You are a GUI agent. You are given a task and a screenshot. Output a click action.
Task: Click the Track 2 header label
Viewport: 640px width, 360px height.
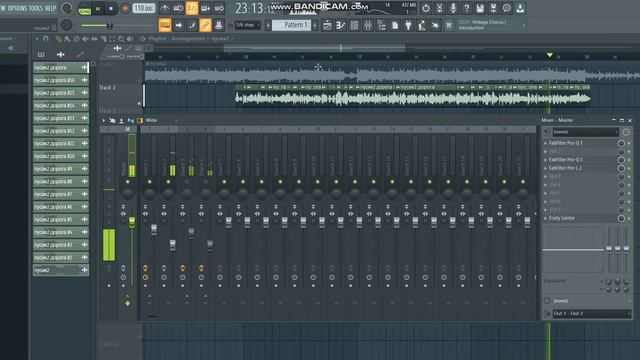[107, 87]
